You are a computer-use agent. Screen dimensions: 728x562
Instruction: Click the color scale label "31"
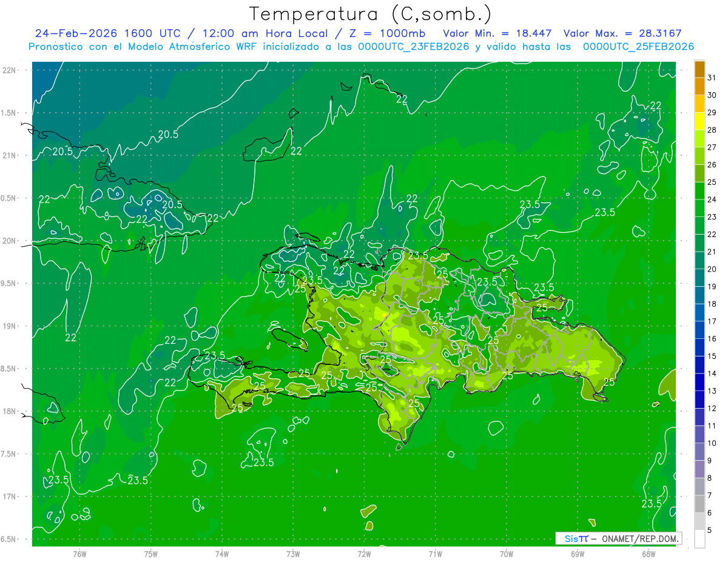click(712, 78)
